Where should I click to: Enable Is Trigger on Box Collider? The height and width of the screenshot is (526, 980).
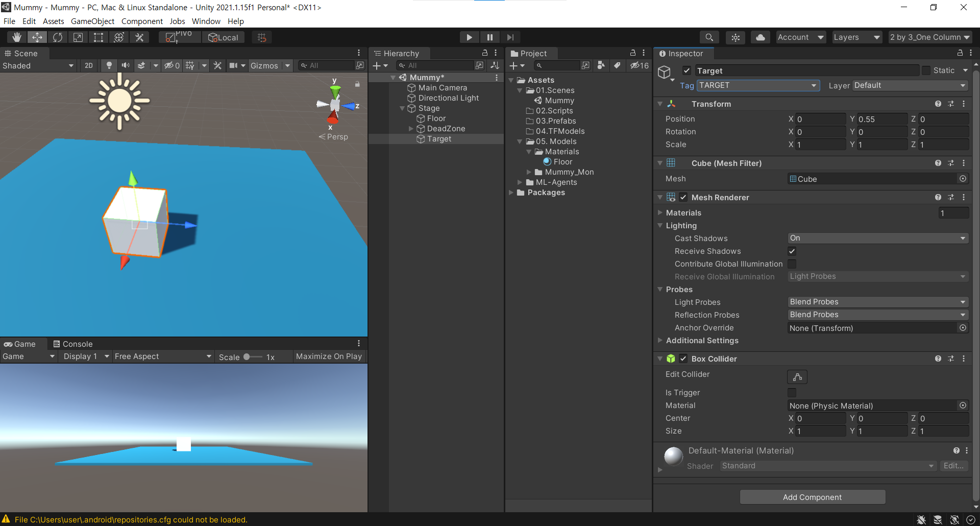(792, 393)
